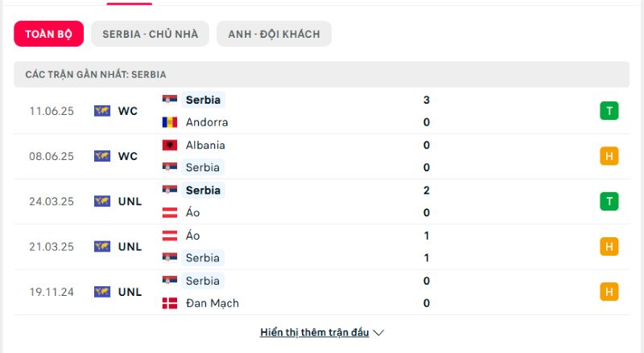Select the Toàn Bộ tab

[x=48, y=34]
